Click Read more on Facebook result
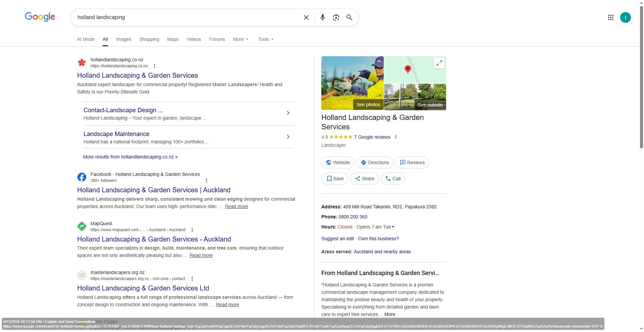Image resolution: width=644 pixels, height=332 pixels. [236, 206]
